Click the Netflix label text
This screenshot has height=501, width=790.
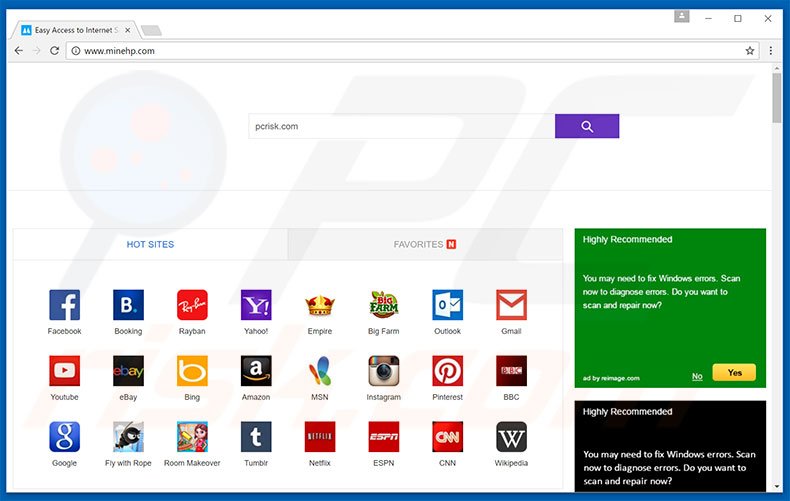pyautogui.click(x=320, y=463)
